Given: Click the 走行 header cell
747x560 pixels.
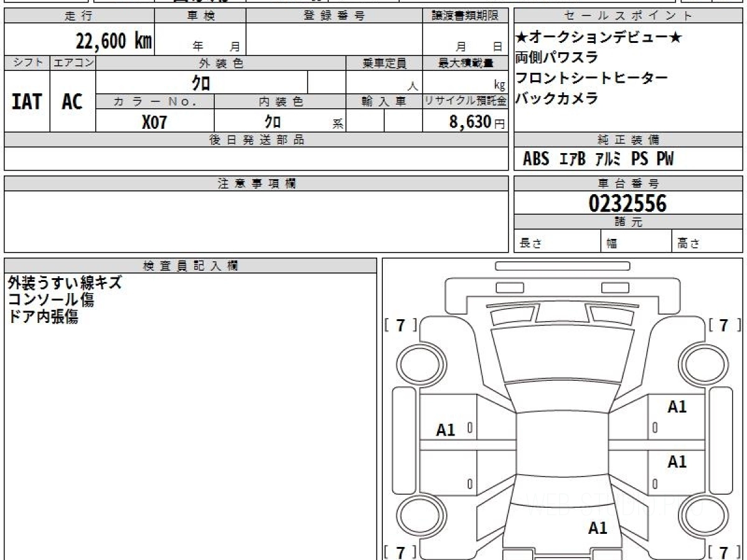Looking at the screenshot, I should pyautogui.click(x=79, y=16).
